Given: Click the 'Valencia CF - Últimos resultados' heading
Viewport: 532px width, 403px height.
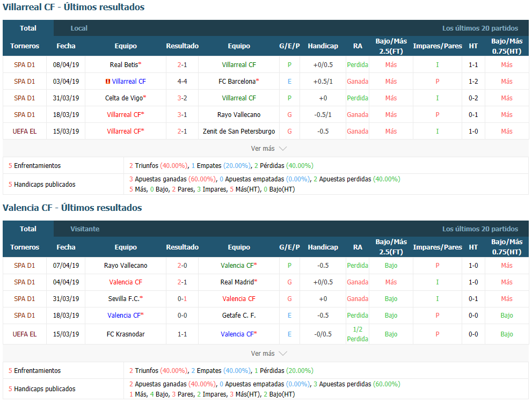Looking at the screenshot, I should pyautogui.click(x=72, y=208).
